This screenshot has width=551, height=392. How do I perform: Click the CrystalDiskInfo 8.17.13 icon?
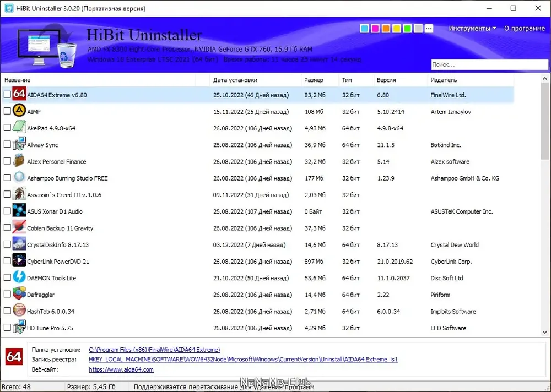[x=19, y=244]
